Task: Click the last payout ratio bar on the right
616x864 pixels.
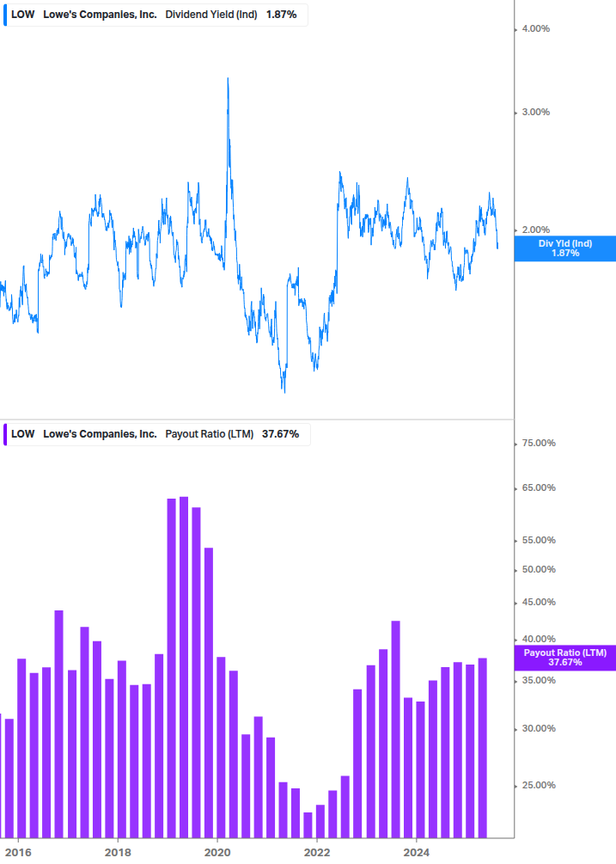Action: click(482, 748)
